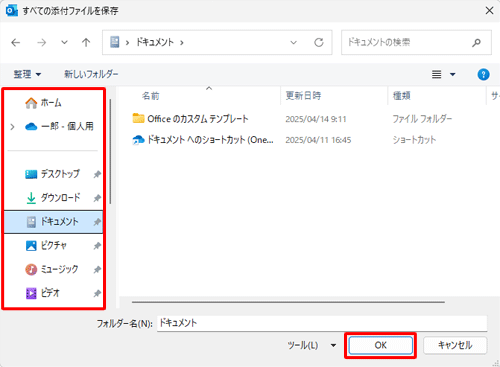Open address bar history dropdown
500x367 pixels.
click(293, 42)
